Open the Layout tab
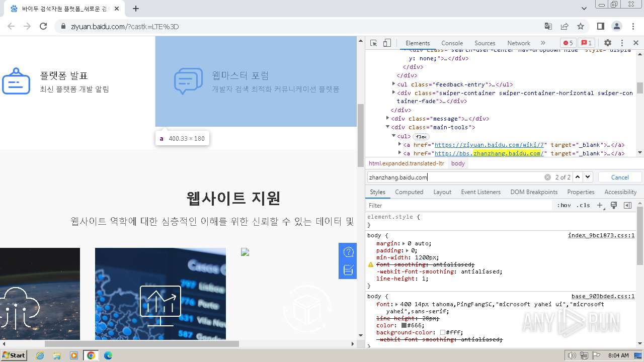The image size is (644, 362). [x=442, y=192]
